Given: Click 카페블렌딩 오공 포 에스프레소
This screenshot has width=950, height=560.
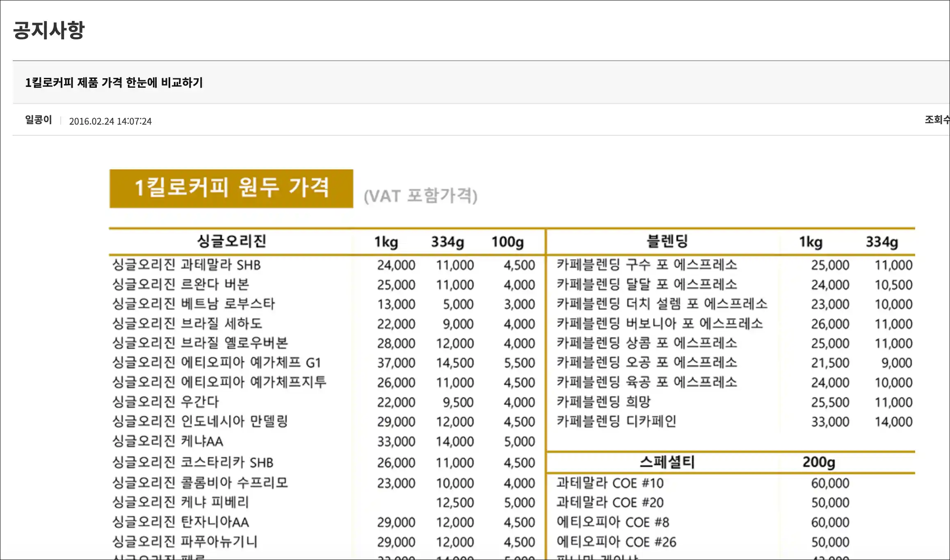Looking at the screenshot, I should tap(647, 362).
